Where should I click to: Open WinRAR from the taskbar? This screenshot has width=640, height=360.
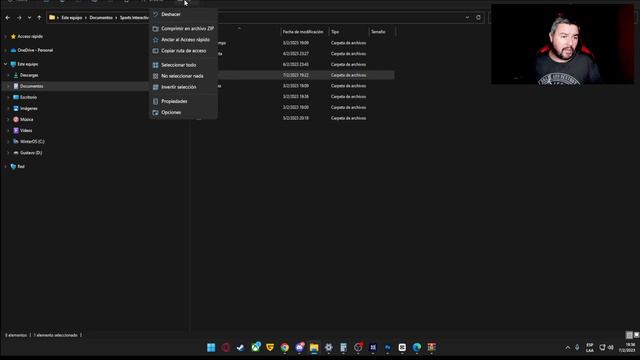coord(431,347)
